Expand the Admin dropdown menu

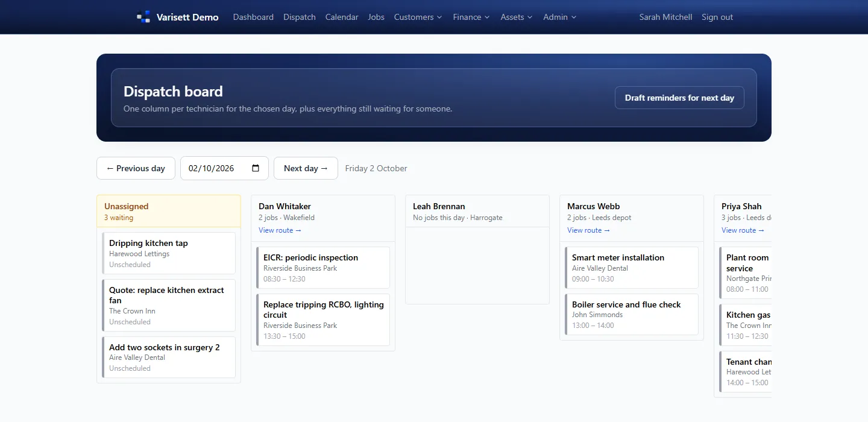[x=560, y=17]
